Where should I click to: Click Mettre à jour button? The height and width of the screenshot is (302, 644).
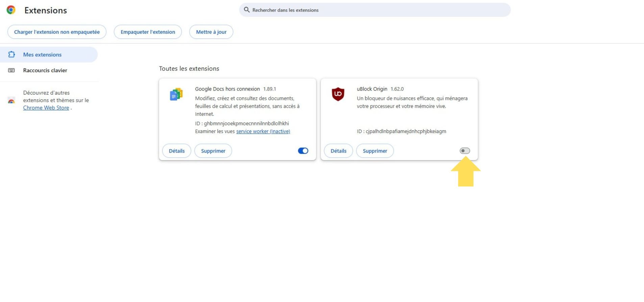211,32
